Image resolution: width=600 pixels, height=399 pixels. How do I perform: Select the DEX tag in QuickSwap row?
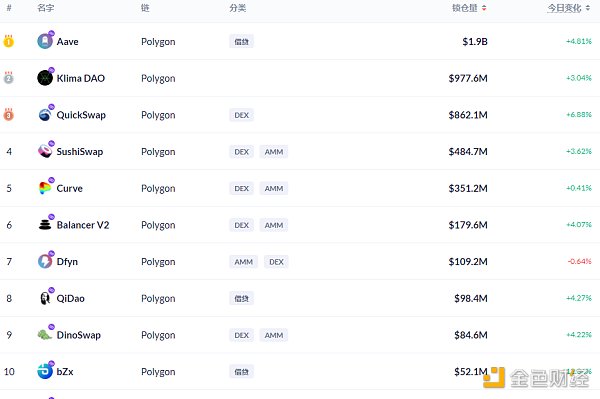pyautogui.click(x=241, y=115)
